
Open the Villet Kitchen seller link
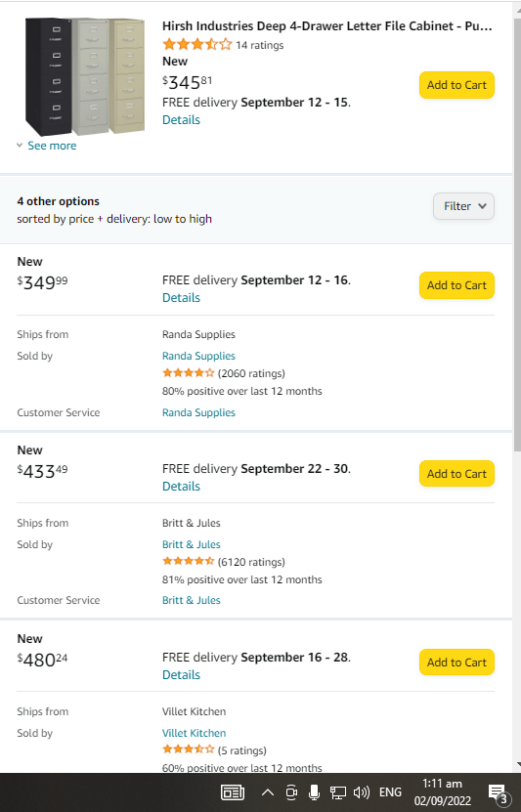(194, 733)
